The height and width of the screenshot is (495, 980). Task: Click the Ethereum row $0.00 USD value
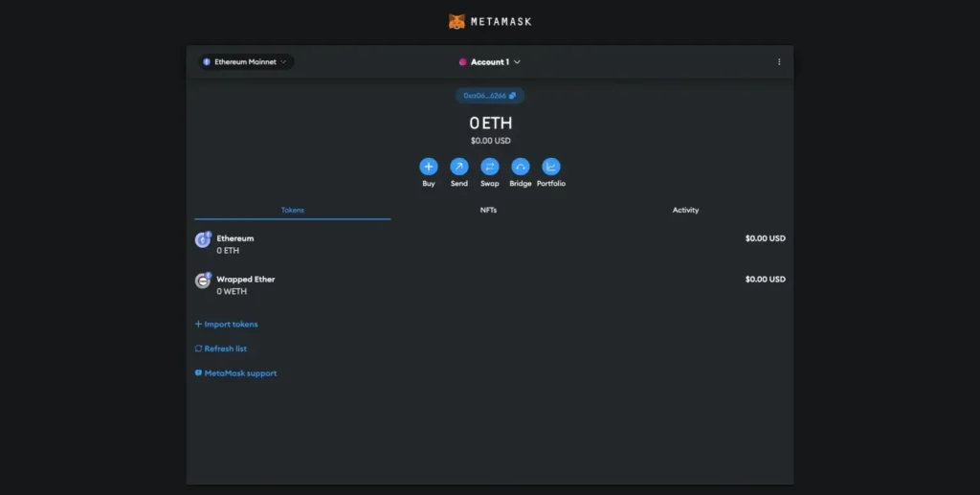765,238
